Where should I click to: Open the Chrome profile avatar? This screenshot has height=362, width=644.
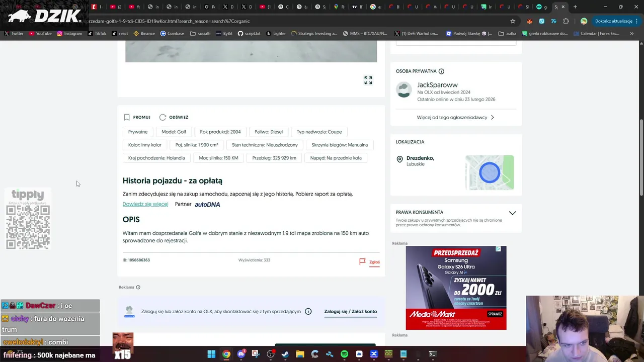coord(584,21)
